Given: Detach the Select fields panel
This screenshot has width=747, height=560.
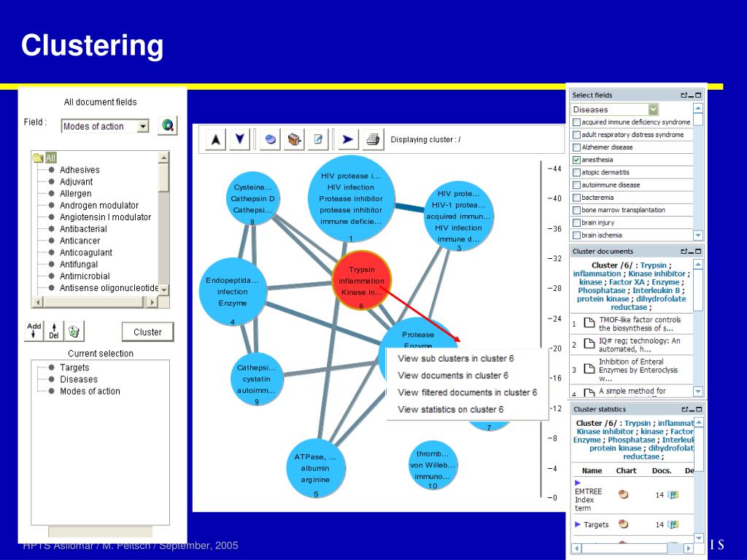Looking at the screenshot, I should click(684, 96).
